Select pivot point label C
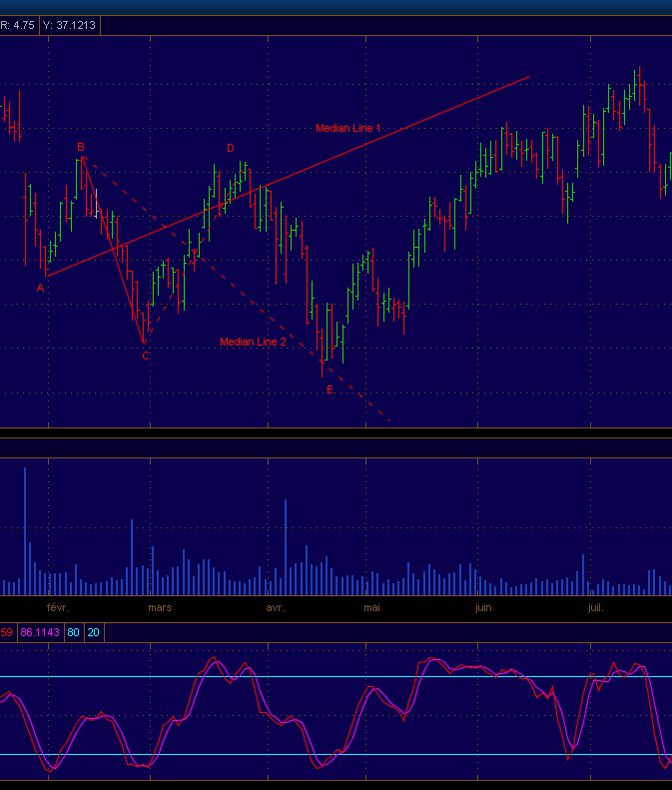This screenshot has width=672, height=790. tap(146, 356)
